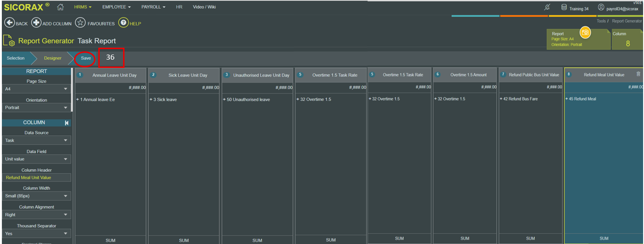Click the camera icon on Report card
Screen dimensions: 644x244
[585, 33]
